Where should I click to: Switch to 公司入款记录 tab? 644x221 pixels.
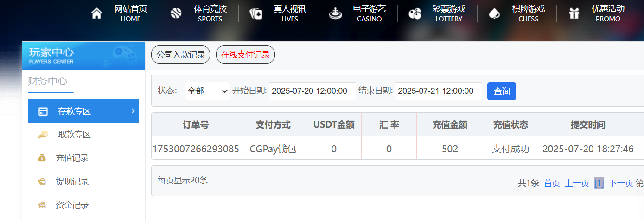[x=181, y=55]
